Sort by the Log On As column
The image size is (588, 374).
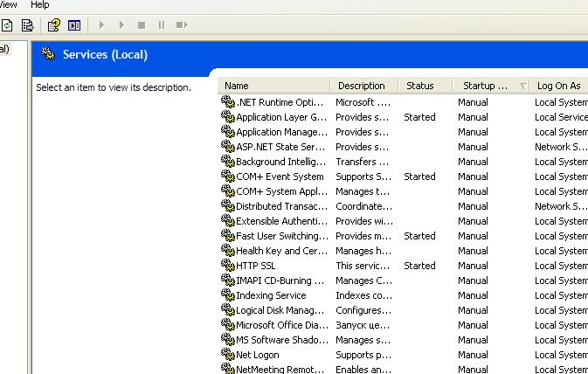tap(559, 86)
